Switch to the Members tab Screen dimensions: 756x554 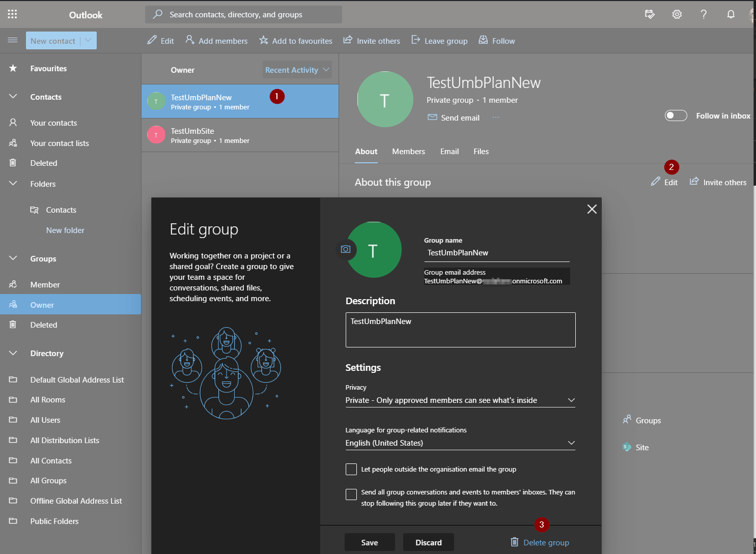tap(408, 151)
